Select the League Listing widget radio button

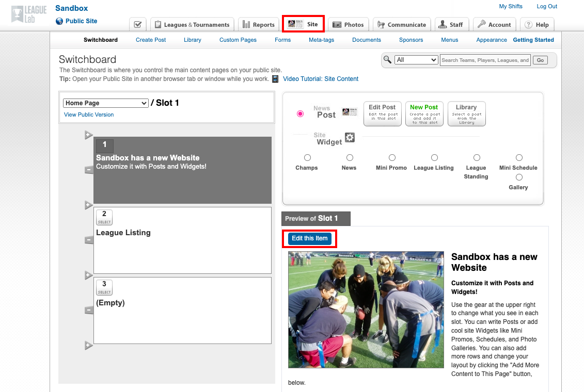(x=434, y=158)
